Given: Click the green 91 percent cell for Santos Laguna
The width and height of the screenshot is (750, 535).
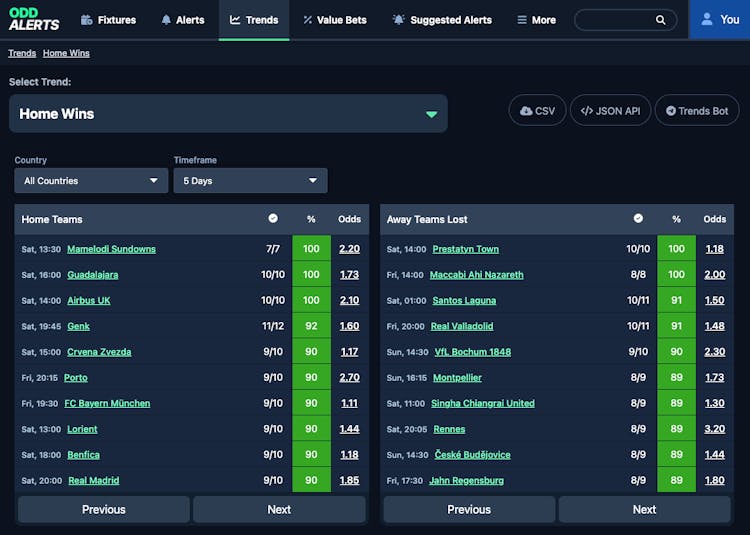Looking at the screenshot, I should (x=676, y=300).
